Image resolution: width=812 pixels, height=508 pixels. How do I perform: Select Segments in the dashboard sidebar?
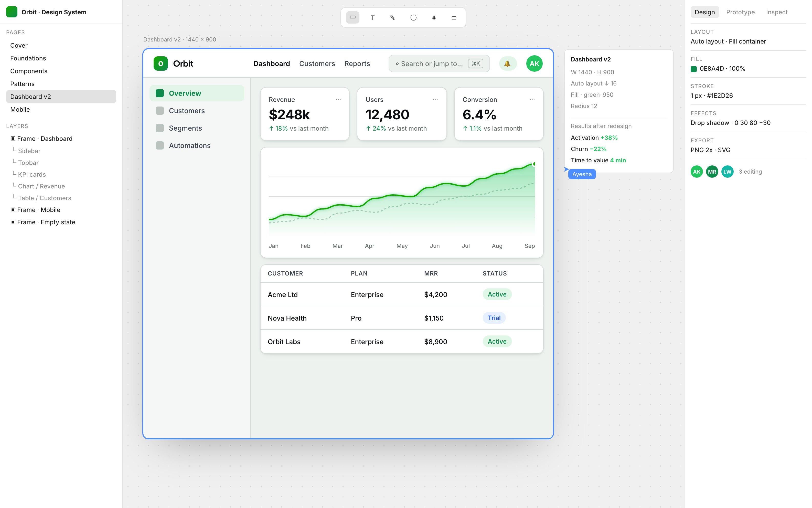pyautogui.click(x=197, y=128)
